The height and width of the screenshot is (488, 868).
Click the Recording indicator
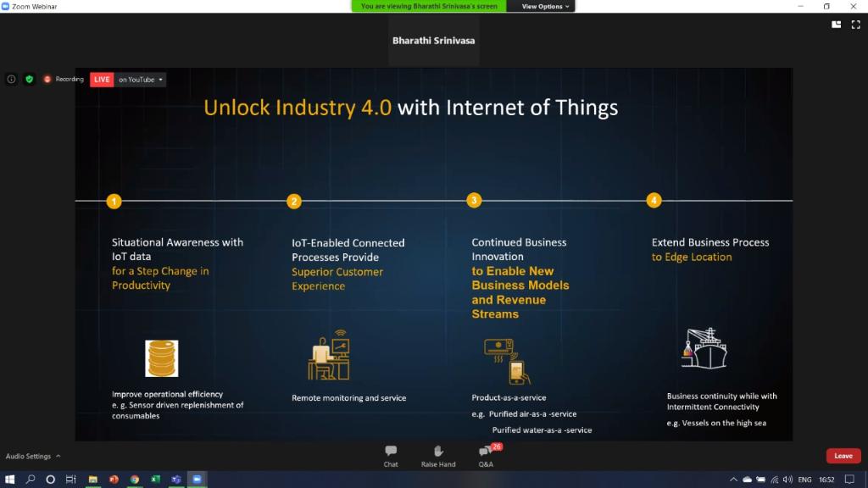64,79
